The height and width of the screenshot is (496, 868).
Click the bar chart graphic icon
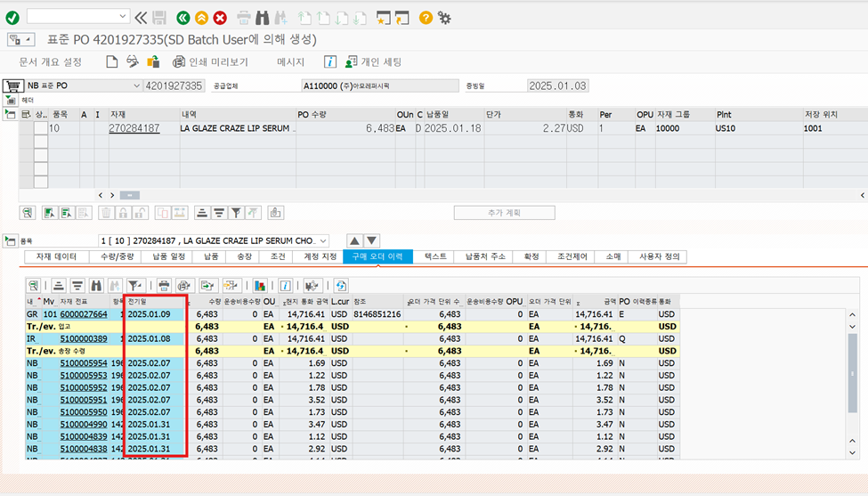tap(260, 286)
